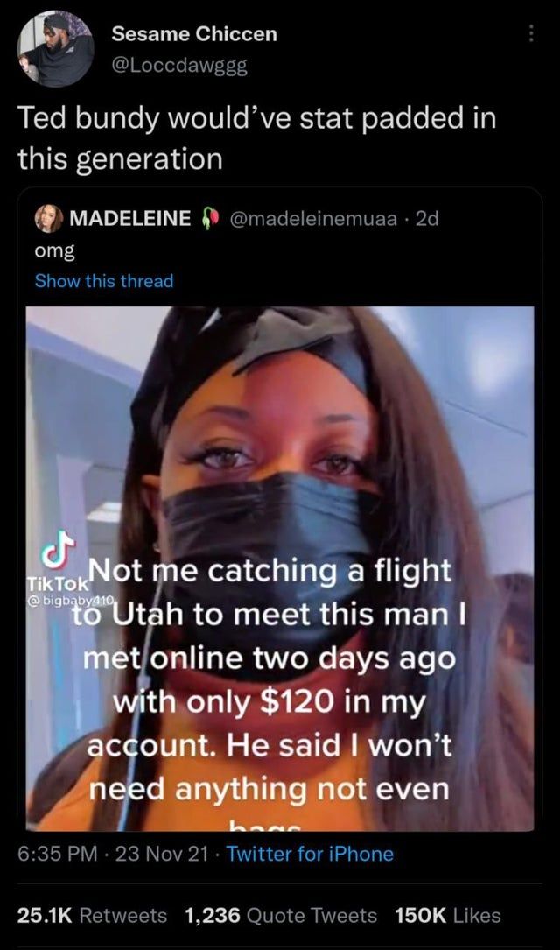Open the Sesame Chiccen display name
Viewport: 560px width, 950px height.
coord(194,34)
